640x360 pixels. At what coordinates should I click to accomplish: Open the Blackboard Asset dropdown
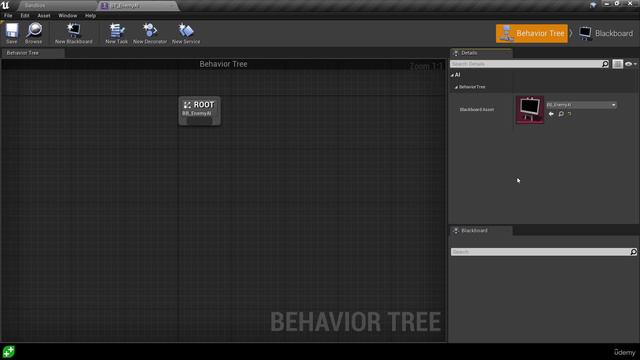(581, 105)
